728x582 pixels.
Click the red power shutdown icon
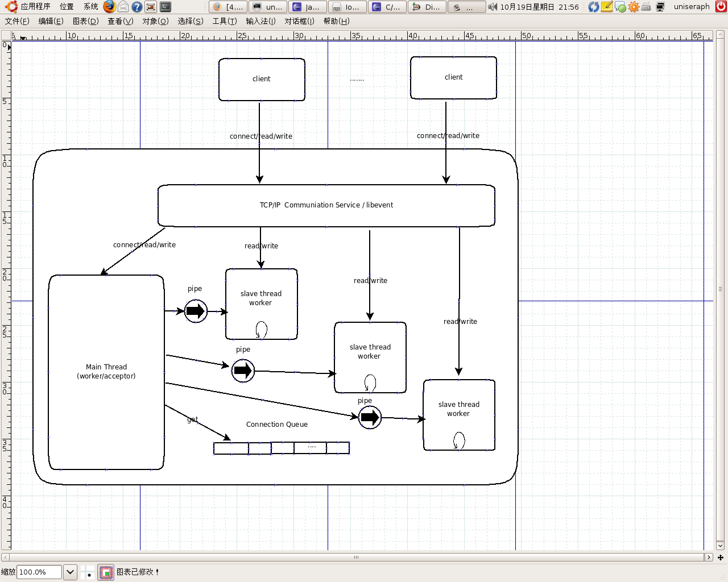pos(721,7)
